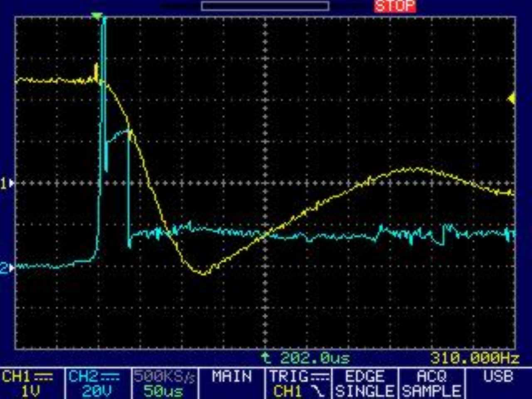Click the USB status indicator
This screenshot has width=532, height=399.
498,377
